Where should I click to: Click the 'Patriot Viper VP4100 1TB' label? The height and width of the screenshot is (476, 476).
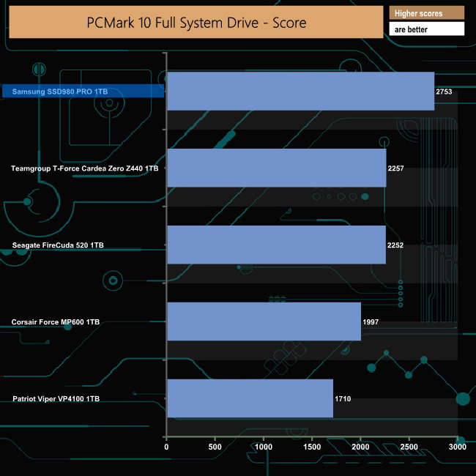[x=56, y=398]
